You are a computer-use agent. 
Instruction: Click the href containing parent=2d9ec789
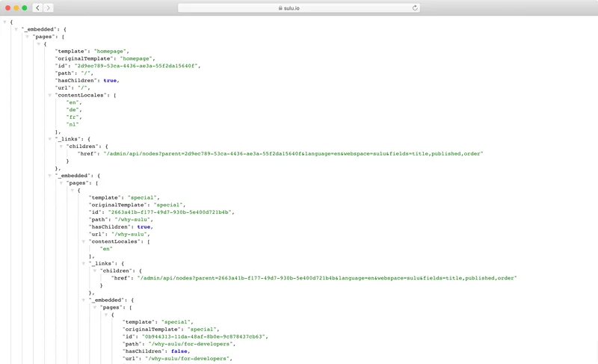(293, 154)
